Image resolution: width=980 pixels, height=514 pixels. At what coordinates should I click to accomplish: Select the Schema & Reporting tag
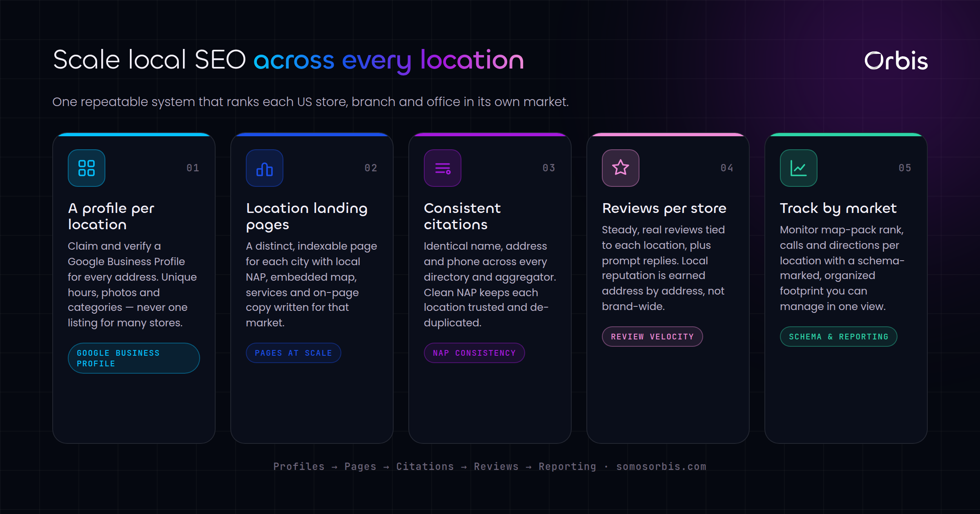pyautogui.click(x=839, y=337)
